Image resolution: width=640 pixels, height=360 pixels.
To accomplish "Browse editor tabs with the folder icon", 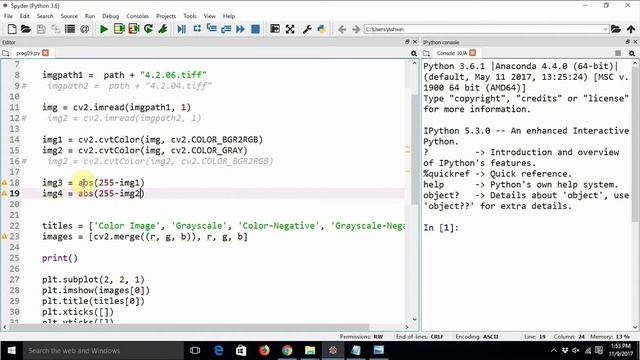I will (x=6, y=53).
